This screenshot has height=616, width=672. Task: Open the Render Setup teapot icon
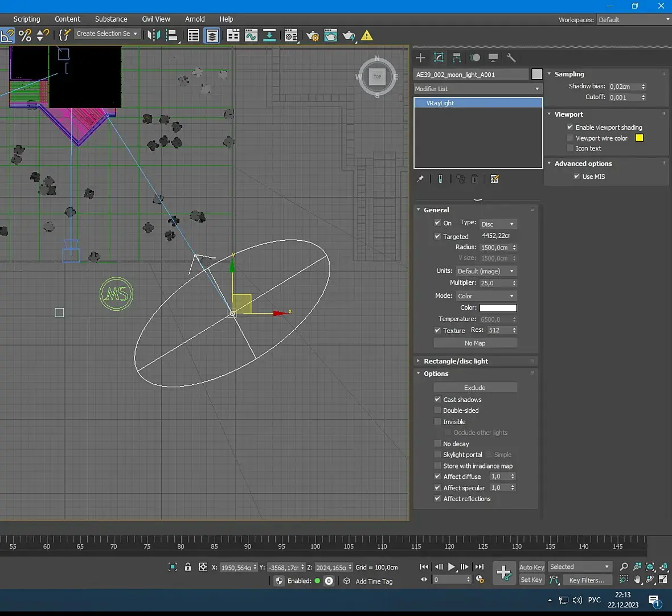click(x=312, y=36)
